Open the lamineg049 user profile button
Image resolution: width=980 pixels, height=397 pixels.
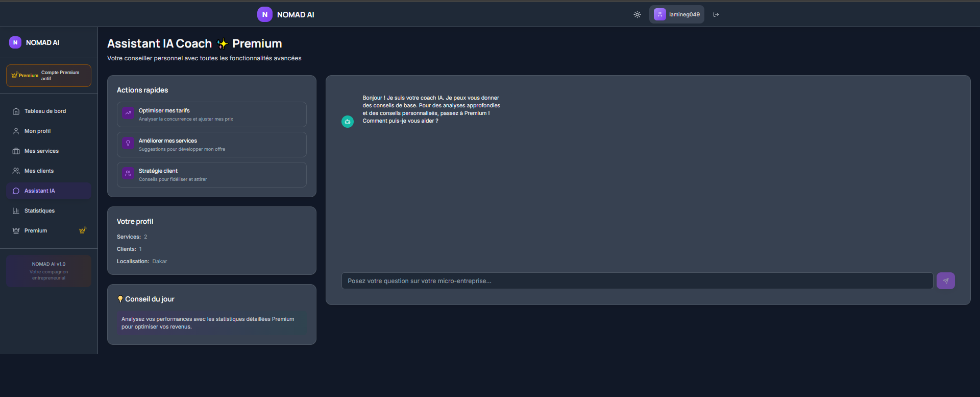[676, 14]
